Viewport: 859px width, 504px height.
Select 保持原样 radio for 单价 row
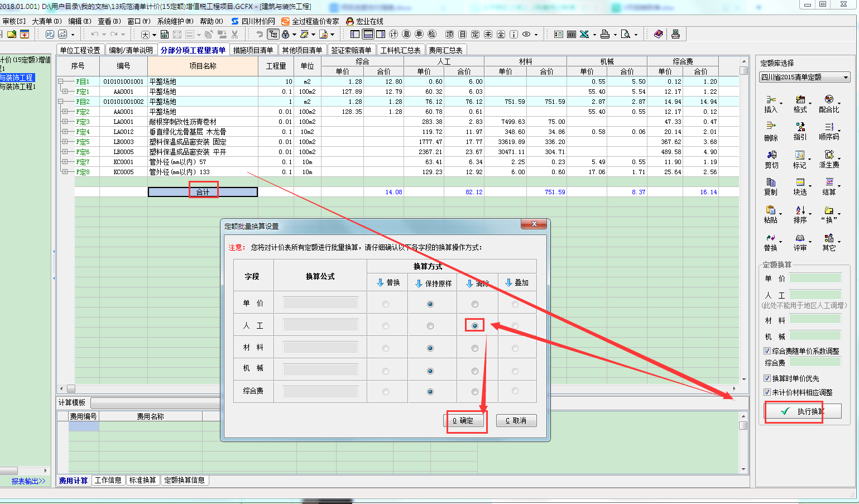430,304
